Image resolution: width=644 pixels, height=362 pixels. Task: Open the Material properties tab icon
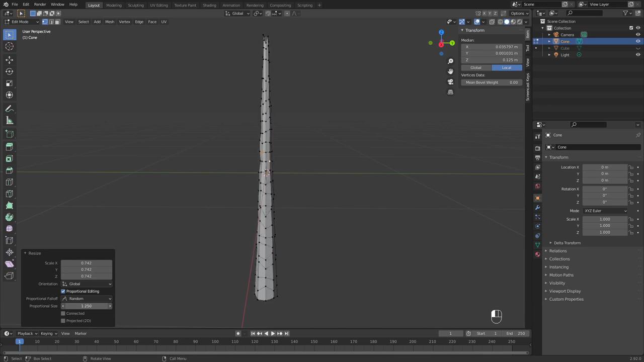537,254
